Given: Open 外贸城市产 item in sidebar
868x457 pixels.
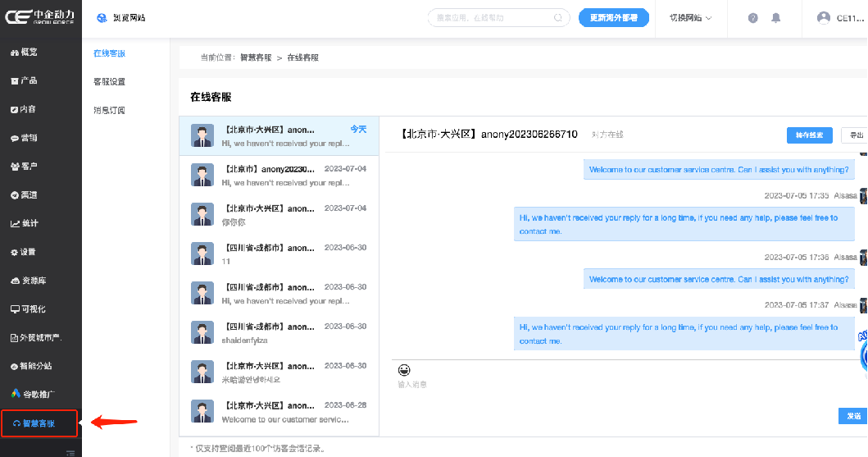Looking at the screenshot, I should click(x=36, y=337).
